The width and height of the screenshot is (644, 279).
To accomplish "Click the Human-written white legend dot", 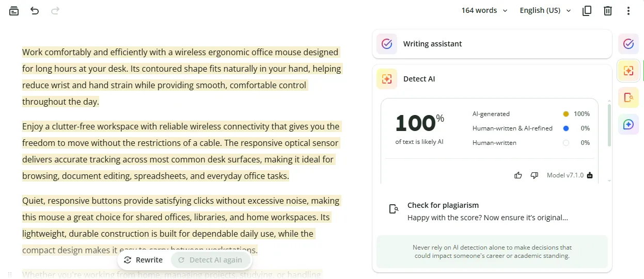I will 566,143.
